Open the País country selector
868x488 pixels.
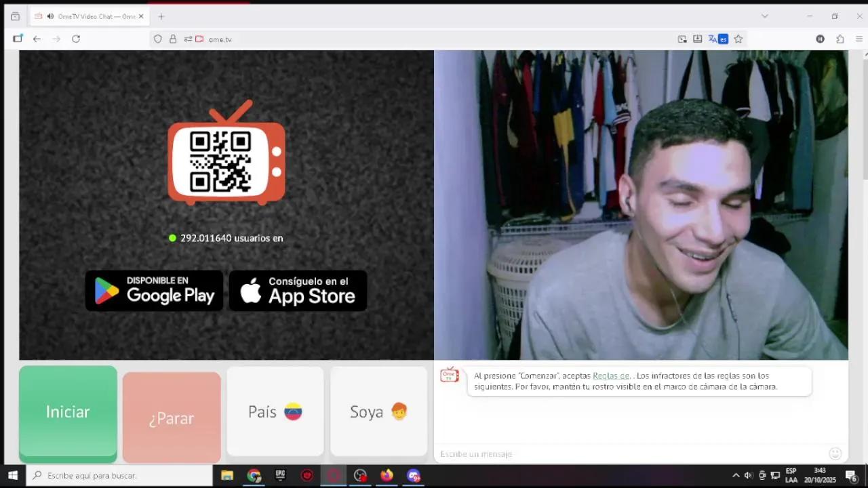(x=275, y=412)
